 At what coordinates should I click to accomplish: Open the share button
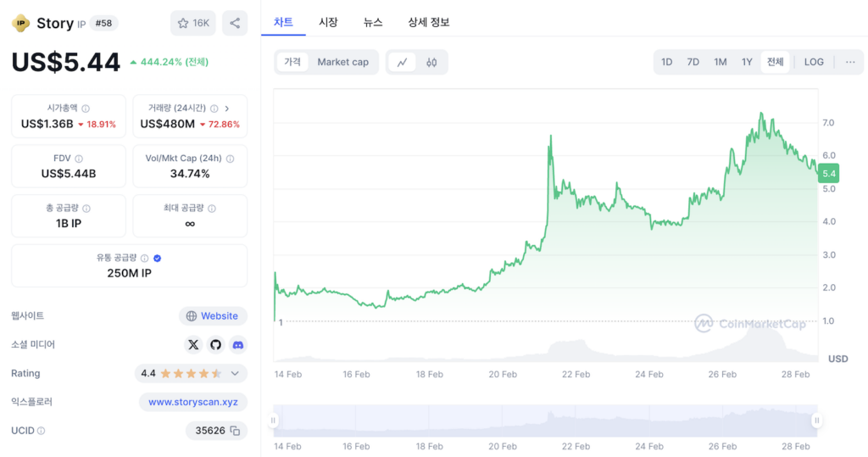click(235, 23)
